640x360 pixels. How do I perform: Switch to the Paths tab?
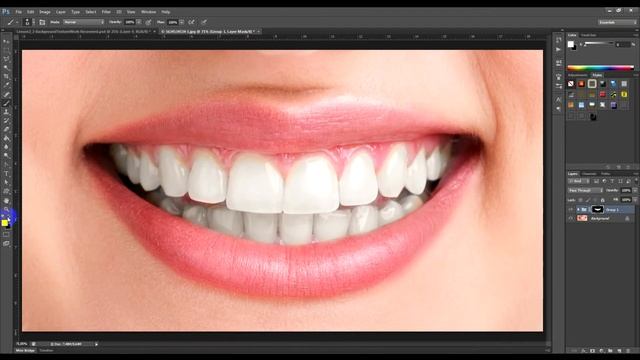coord(605,174)
